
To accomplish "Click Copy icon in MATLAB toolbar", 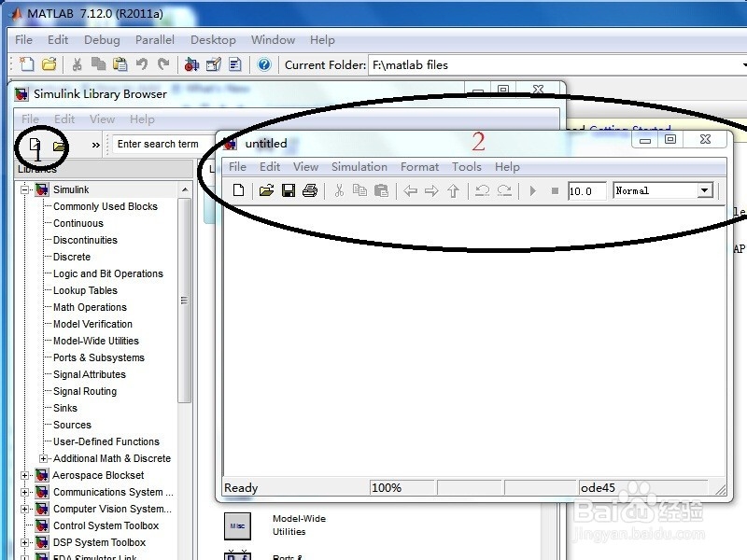I will point(98,63).
